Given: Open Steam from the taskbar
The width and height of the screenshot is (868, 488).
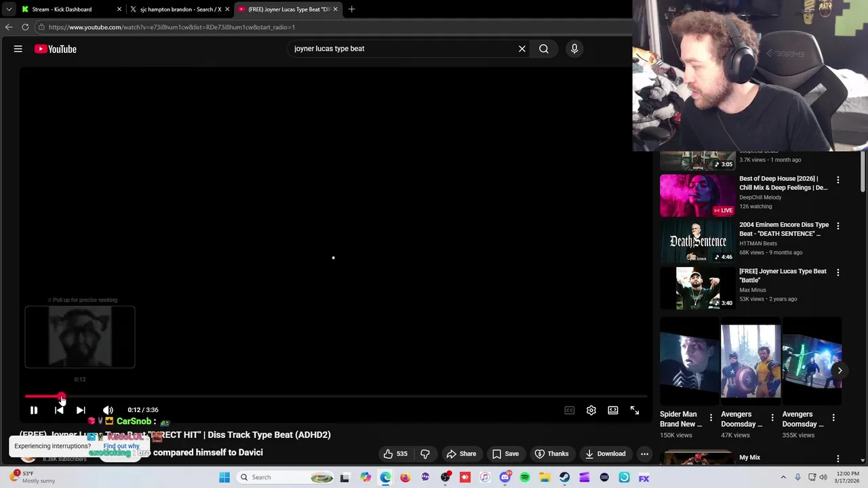Looking at the screenshot, I should pos(564,477).
